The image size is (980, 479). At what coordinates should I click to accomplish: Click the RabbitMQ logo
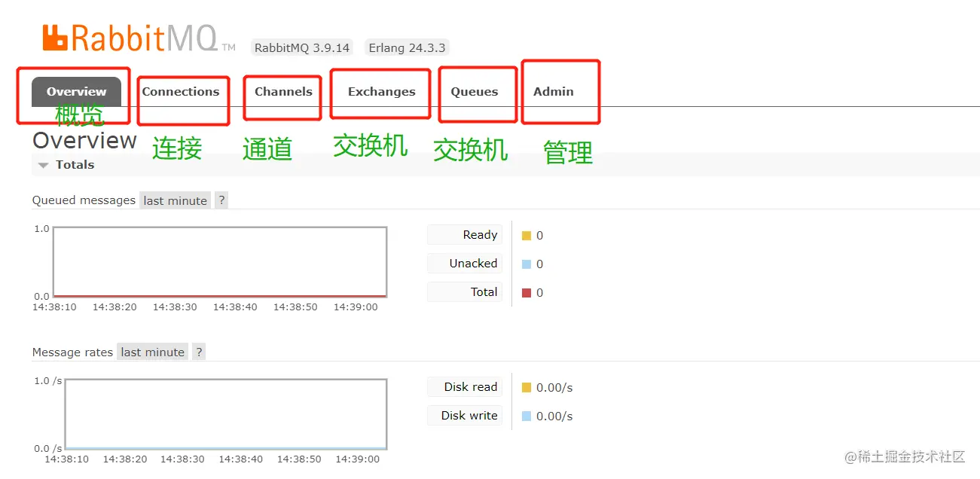(139, 38)
